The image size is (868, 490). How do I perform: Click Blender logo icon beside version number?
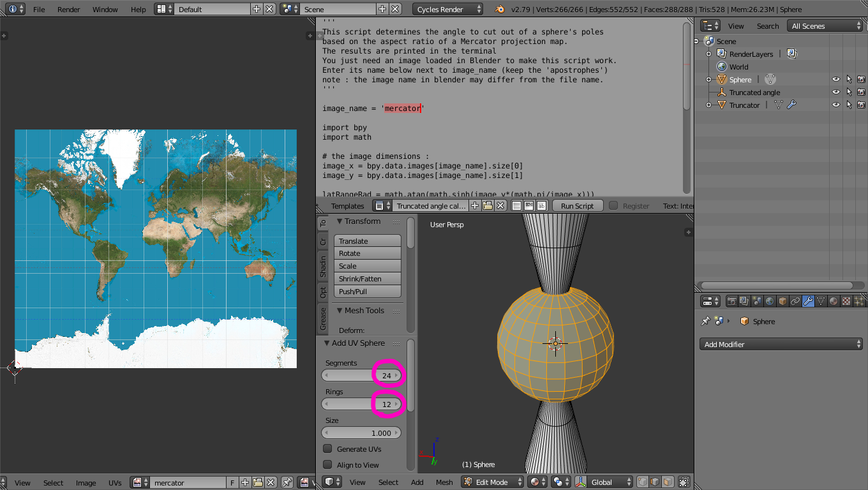click(500, 10)
